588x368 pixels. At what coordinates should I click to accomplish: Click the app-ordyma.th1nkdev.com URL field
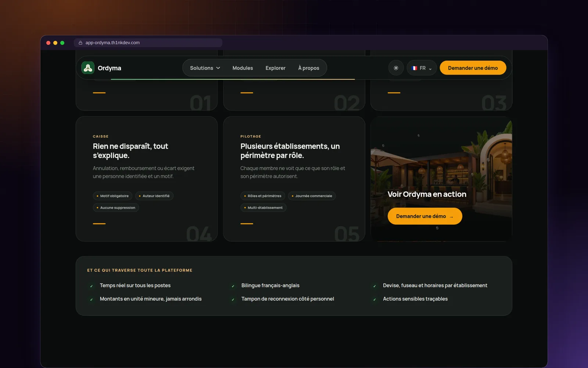pyautogui.click(x=148, y=43)
